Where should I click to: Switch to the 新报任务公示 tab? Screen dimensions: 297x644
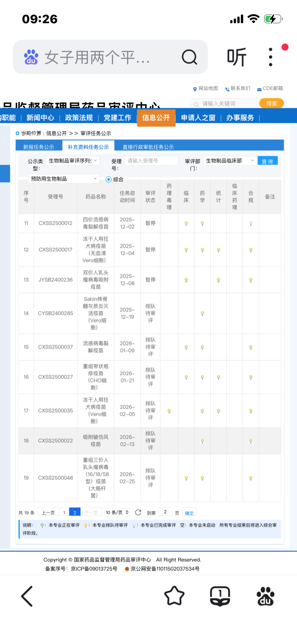(x=39, y=147)
